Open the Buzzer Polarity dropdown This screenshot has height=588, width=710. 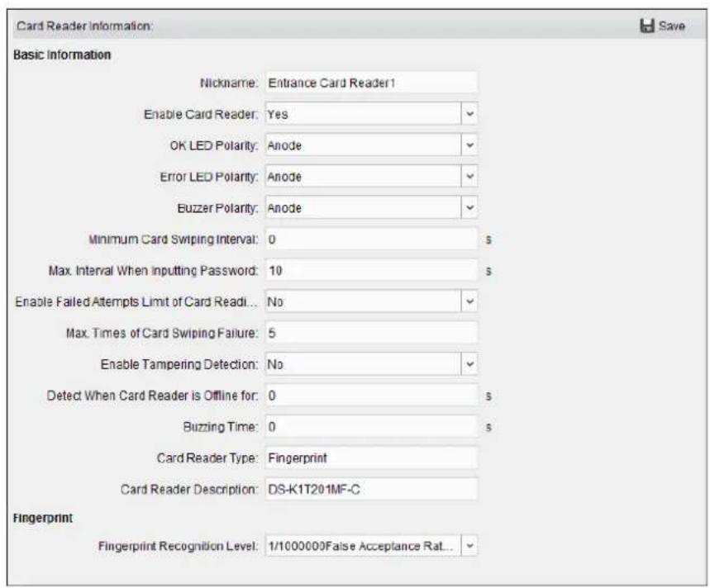(x=371, y=207)
